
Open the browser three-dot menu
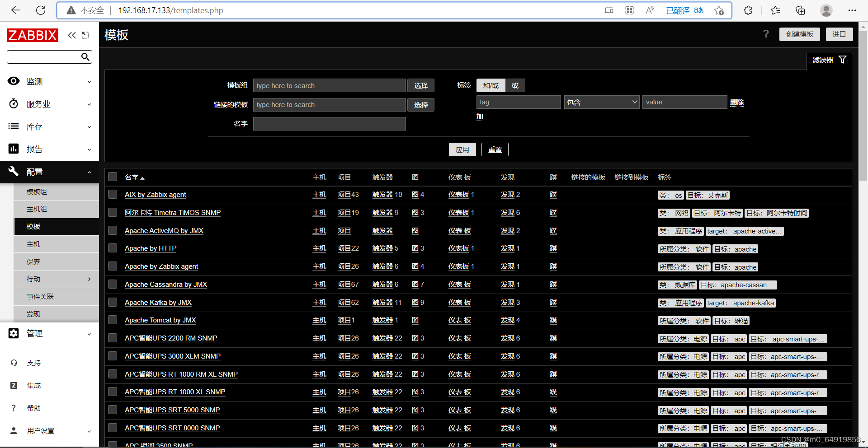pyautogui.click(x=852, y=10)
